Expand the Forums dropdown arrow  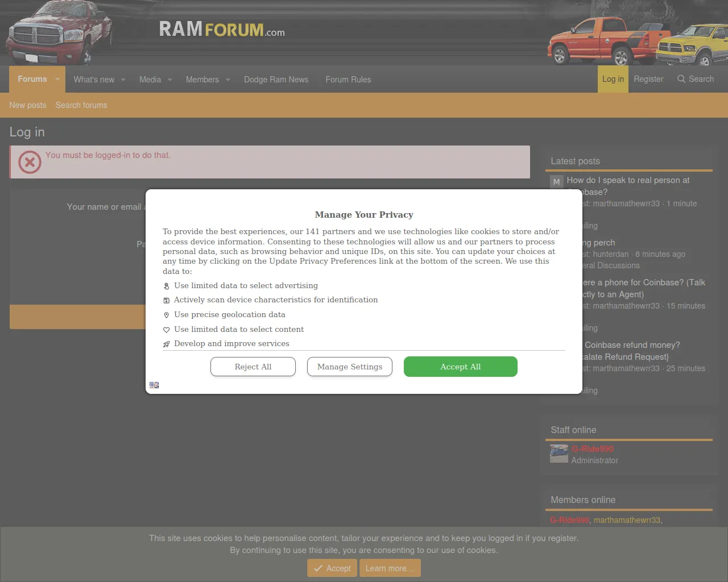[x=57, y=80]
